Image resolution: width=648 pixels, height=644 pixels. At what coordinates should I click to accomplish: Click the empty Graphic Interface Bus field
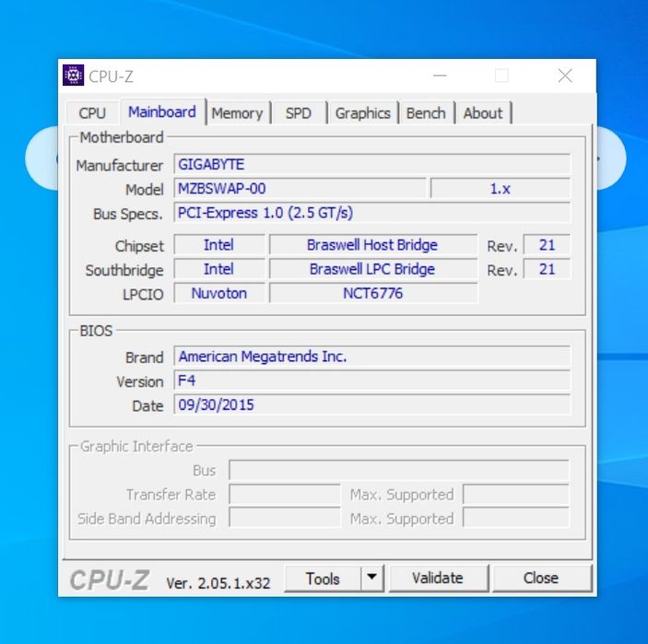pyautogui.click(x=399, y=470)
